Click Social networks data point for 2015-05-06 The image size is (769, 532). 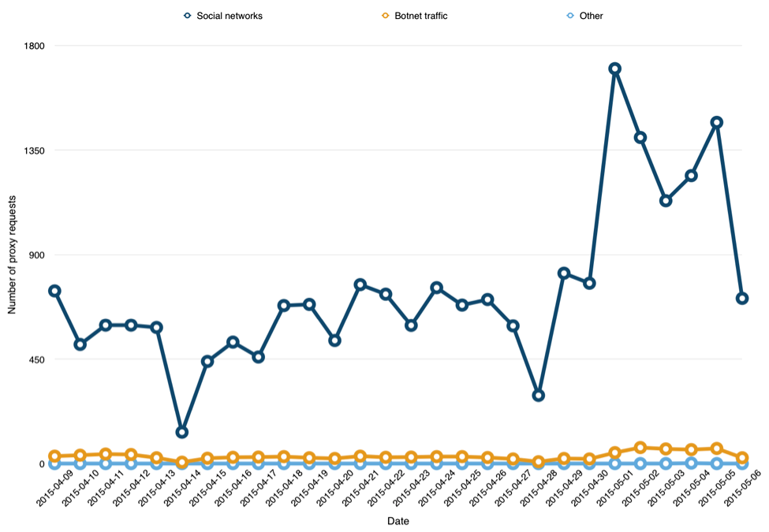(x=742, y=298)
